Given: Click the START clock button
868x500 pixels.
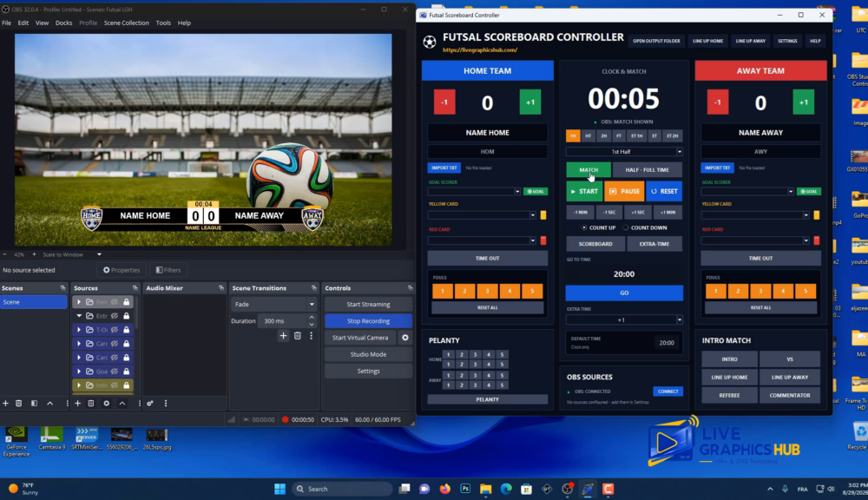Looking at the screenshot, I should click(x=584, y=192).
